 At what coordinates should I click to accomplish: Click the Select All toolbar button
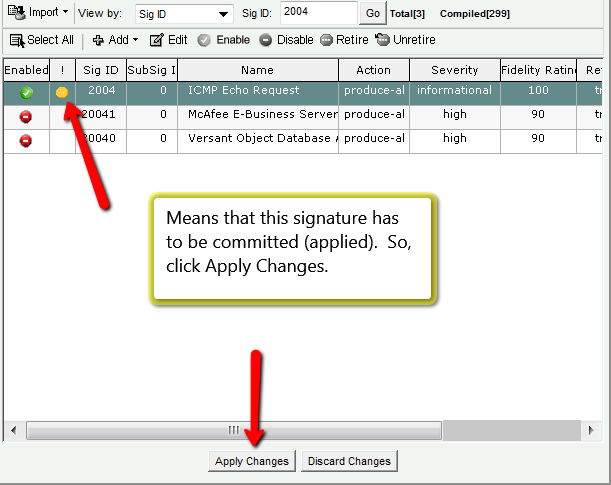tap(41, 40)
